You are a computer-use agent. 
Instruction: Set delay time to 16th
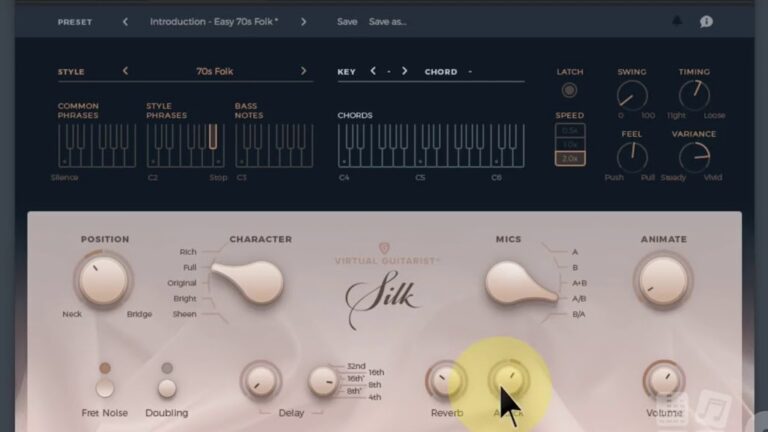[376, 372]
